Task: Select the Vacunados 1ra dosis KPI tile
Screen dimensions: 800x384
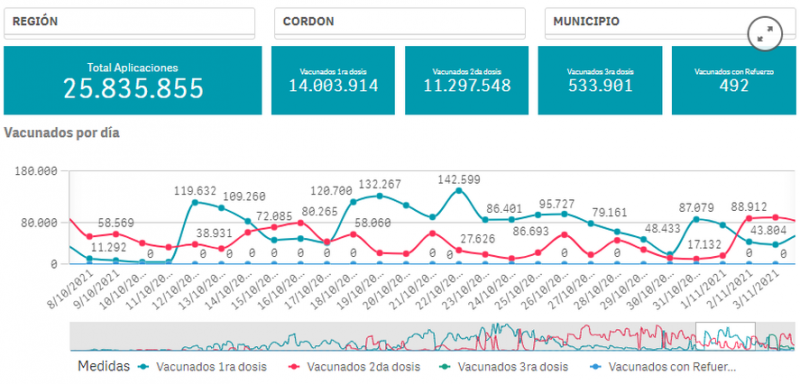Action: [x=333, y=81]
